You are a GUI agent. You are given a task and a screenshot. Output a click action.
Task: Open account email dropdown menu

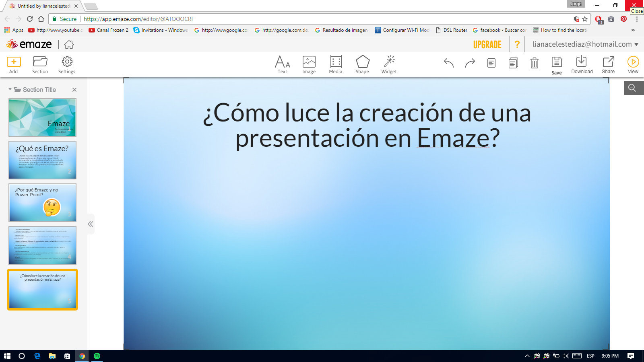(585, 44)
